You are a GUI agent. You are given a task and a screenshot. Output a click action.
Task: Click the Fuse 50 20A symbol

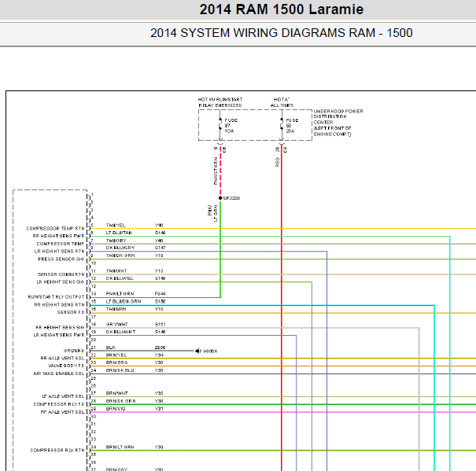[282, 125]
